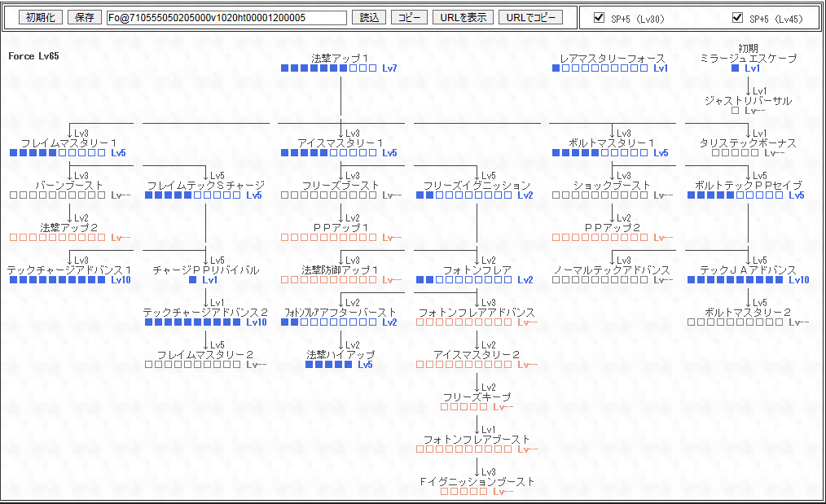
Task: Set level on the ボルトテックPPセイブ level bar
Action: 736,195
